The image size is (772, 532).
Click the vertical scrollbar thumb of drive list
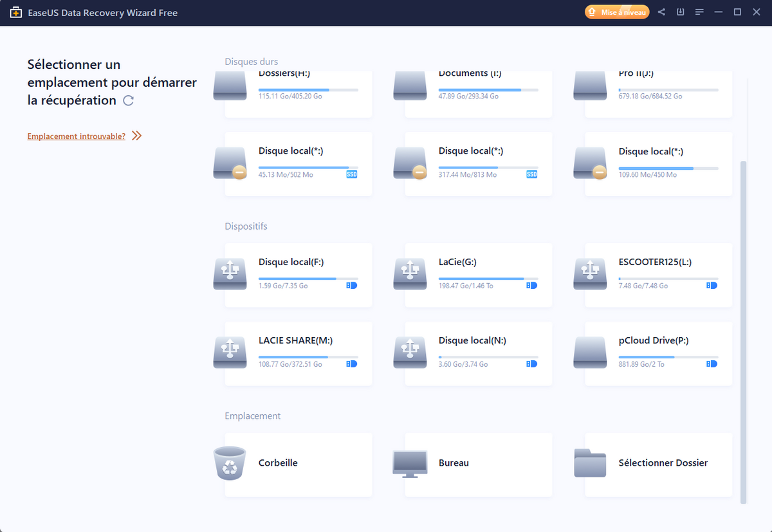coord(744,332)
